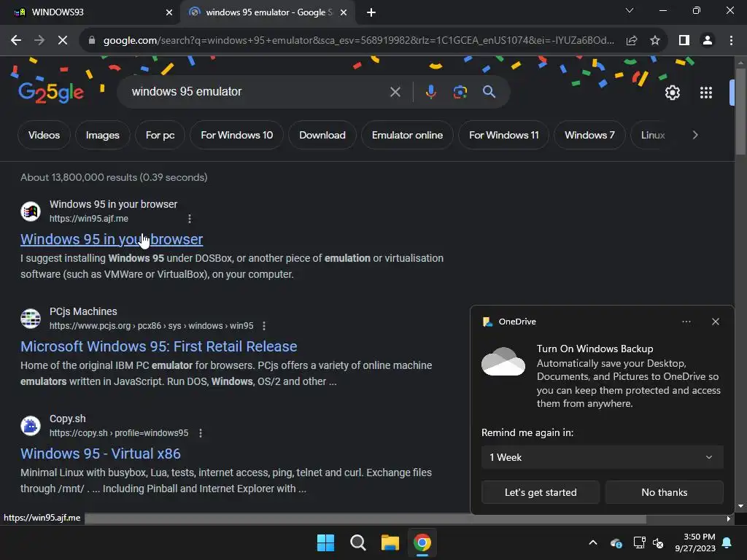Open the Chrome three-dot menu
This screenshot has width=747, height=560.
coord(731,41)
